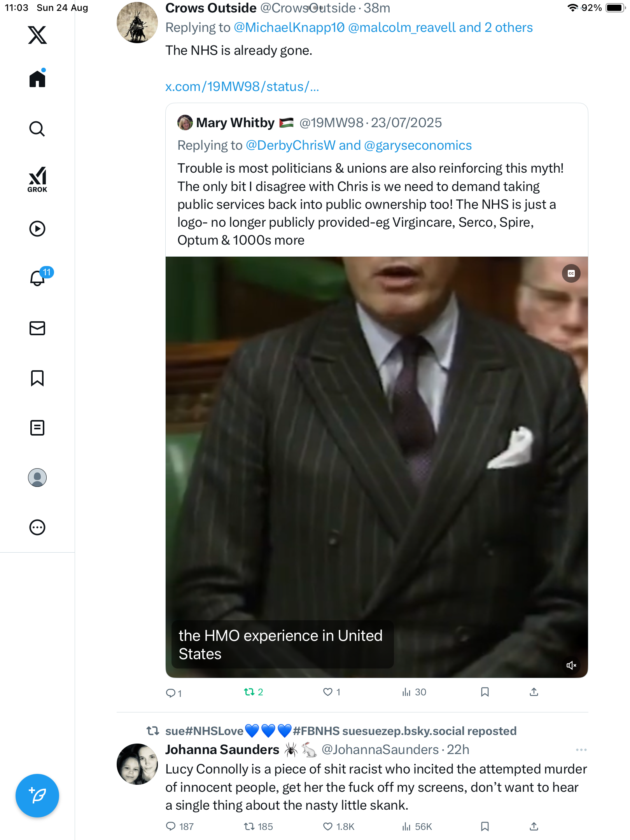Open Grok assistant
The height and width of the screenshot is (840, 630).
[37, 179]
